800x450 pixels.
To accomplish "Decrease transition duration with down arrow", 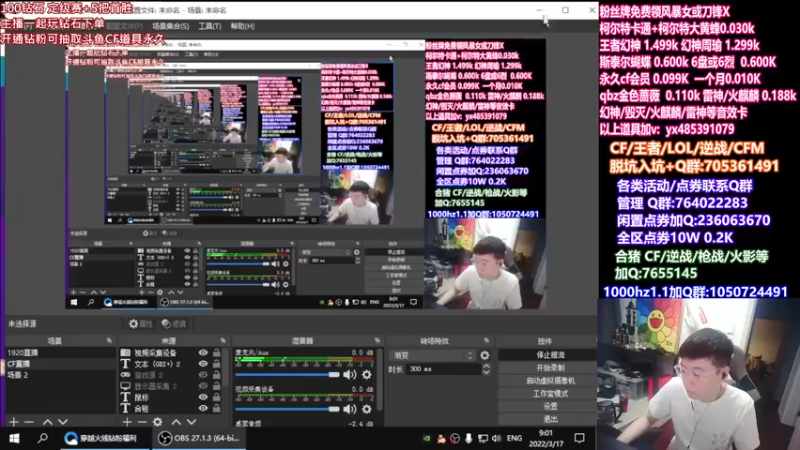I will click(486, 372).
